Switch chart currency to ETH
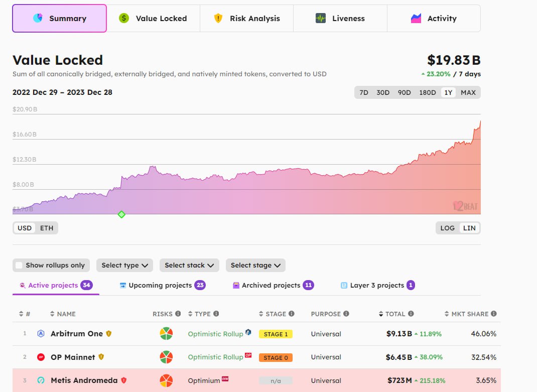 pos(47,228)
